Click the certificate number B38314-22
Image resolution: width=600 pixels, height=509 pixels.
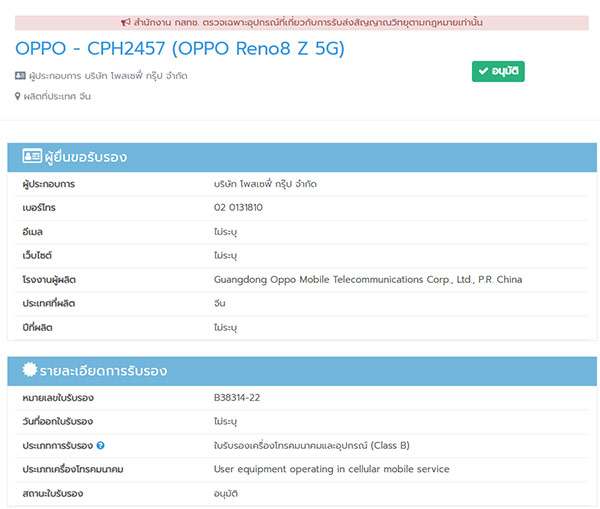[x=237, y=398]
